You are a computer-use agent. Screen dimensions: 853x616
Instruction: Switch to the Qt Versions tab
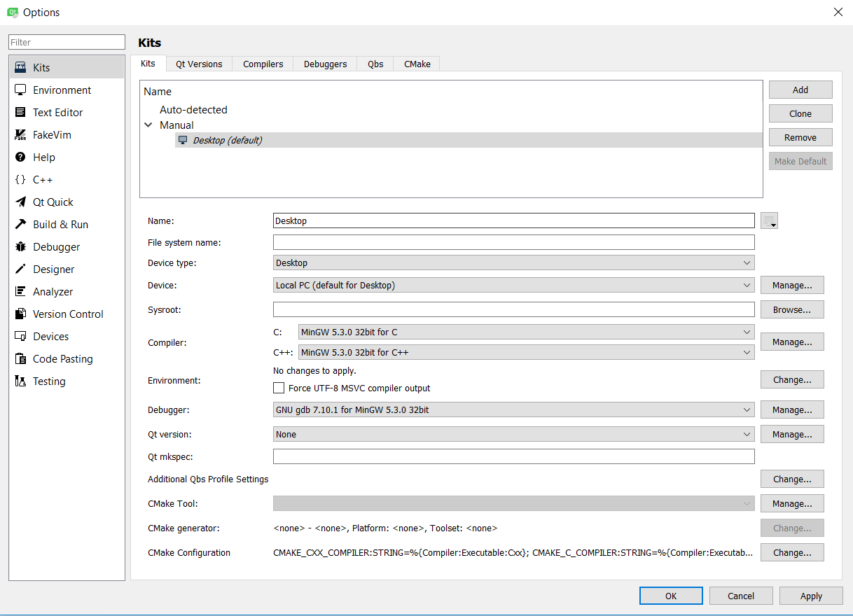[199, 64]
